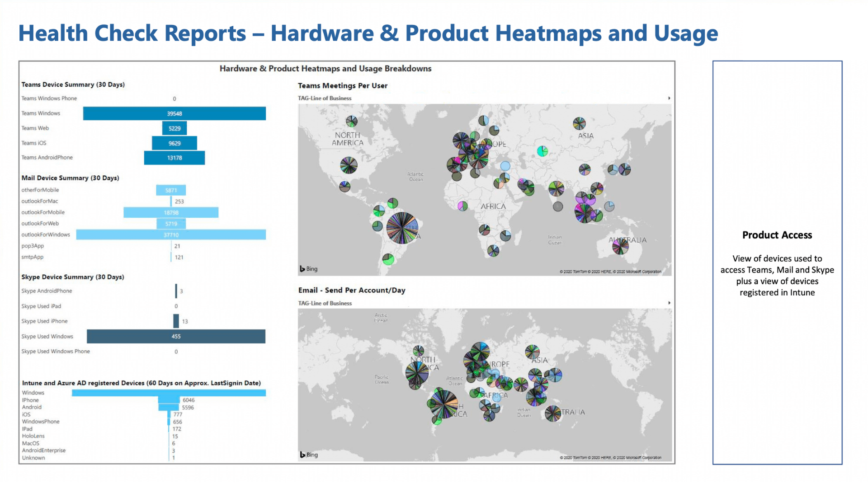Click the Windows bar in Intune devices chart
This screenshot has height=488, width=868.
(x=169, y=393)
